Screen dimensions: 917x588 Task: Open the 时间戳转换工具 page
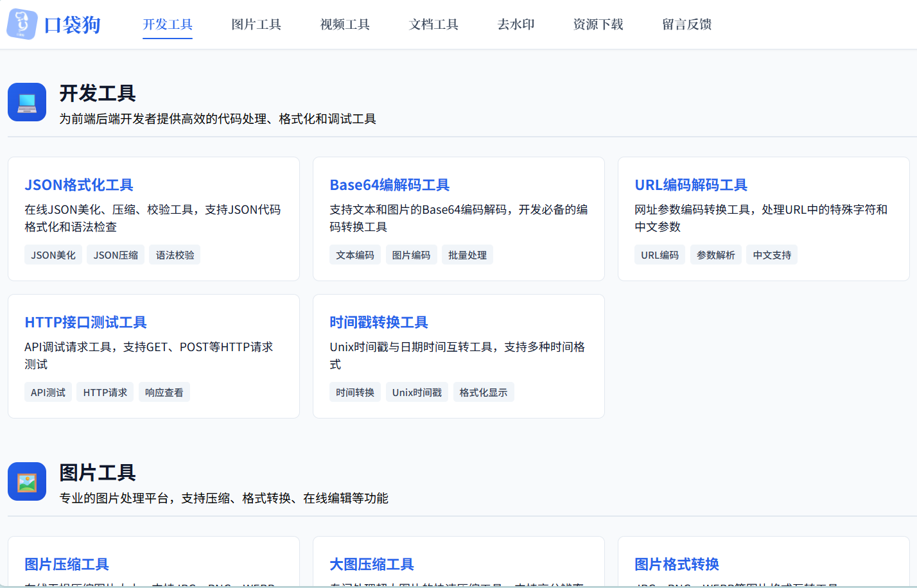[379, 322]
